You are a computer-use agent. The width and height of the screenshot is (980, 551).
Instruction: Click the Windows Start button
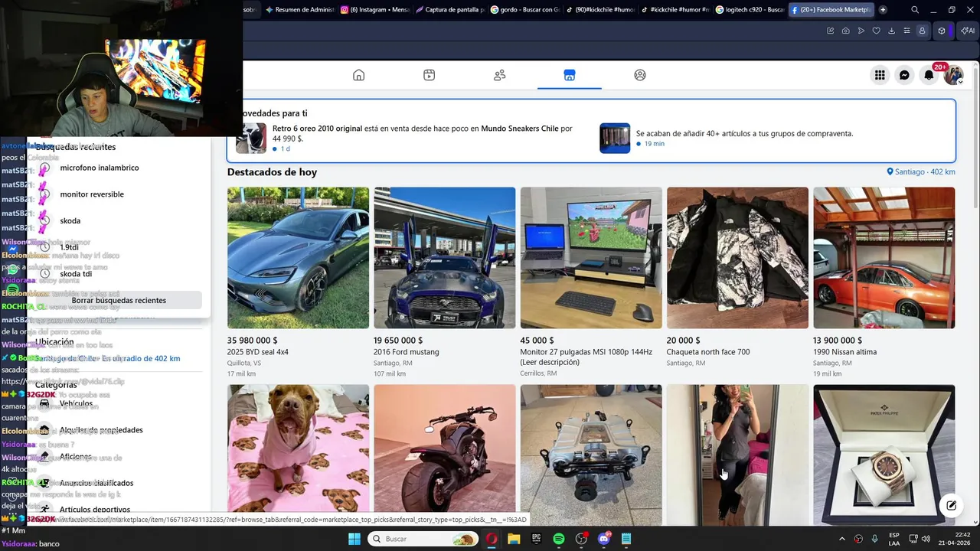point(354,539)
